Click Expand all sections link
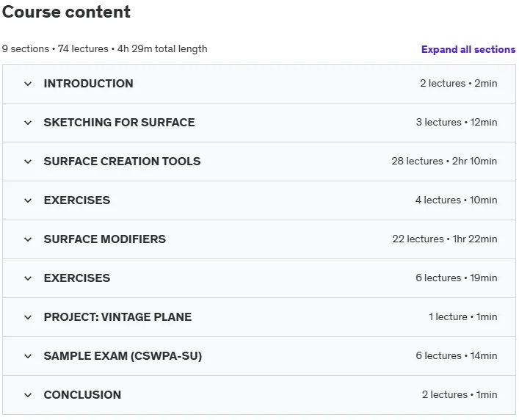 tap(468, 49)
